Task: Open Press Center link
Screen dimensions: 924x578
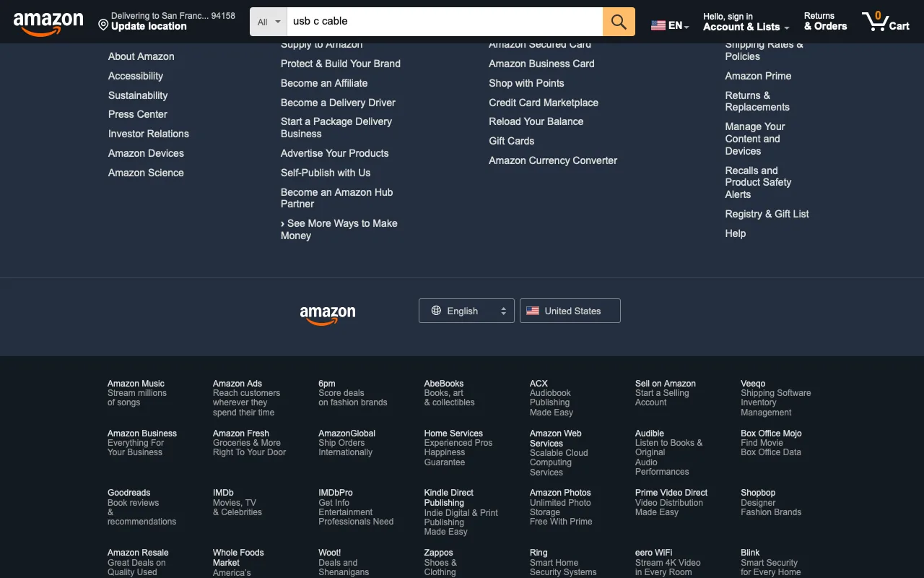Action: [x=137, y=114]
